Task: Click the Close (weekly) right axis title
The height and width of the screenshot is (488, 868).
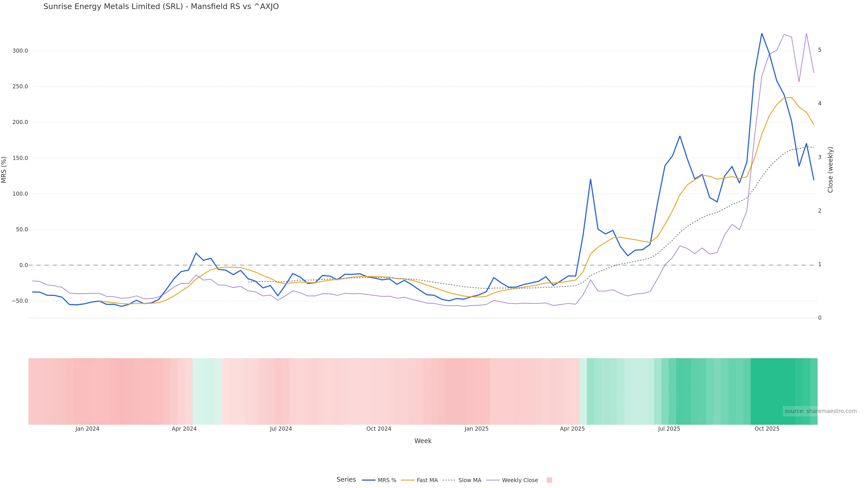Action: (830, 170)
